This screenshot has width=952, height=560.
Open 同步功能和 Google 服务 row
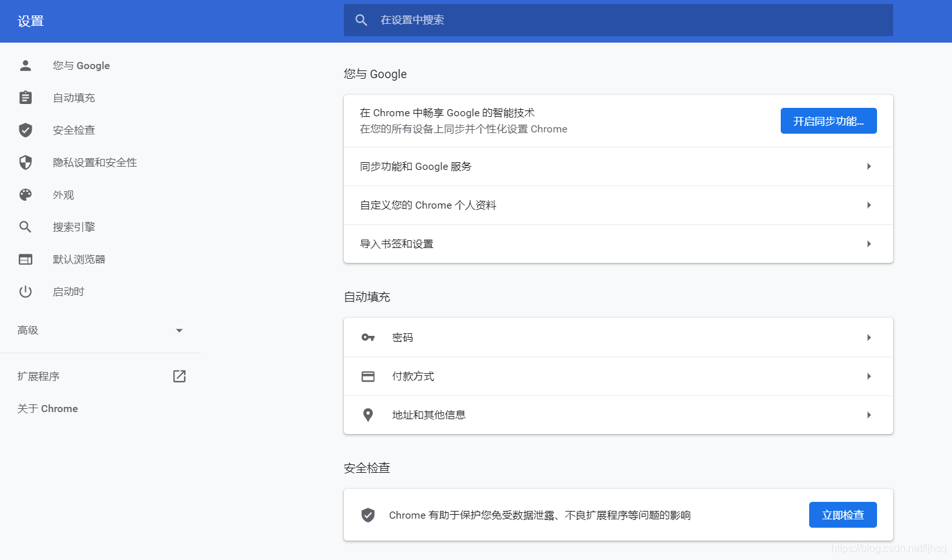pos(619,166)
